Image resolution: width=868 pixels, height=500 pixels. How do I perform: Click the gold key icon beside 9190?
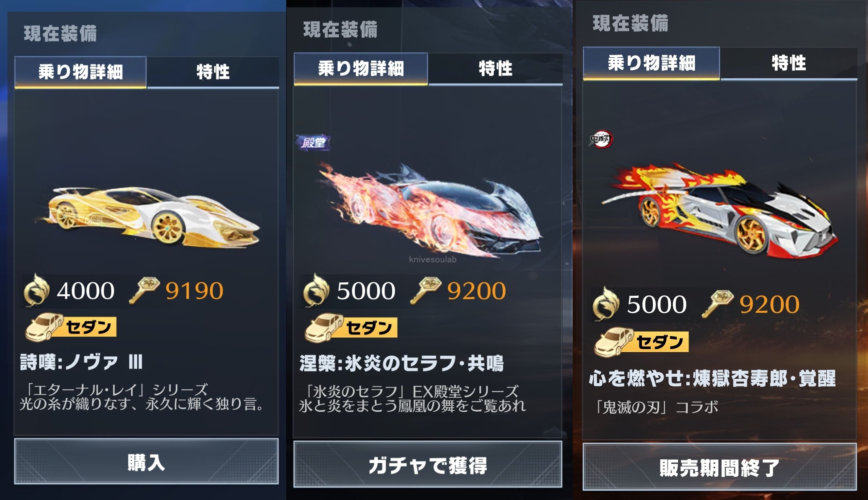[x=144, y=290]
